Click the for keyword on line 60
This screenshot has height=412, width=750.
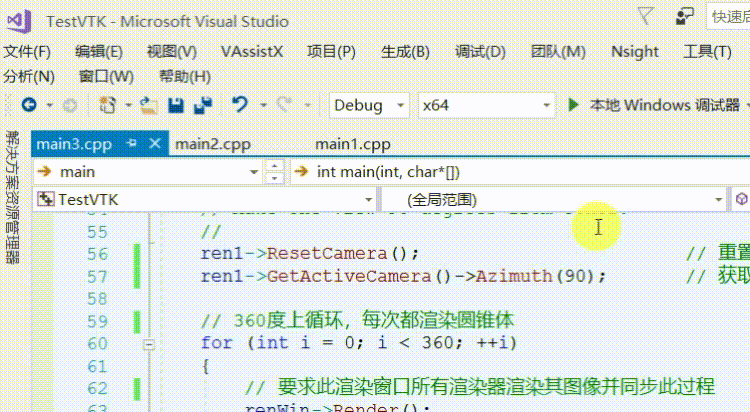(217, 343)
